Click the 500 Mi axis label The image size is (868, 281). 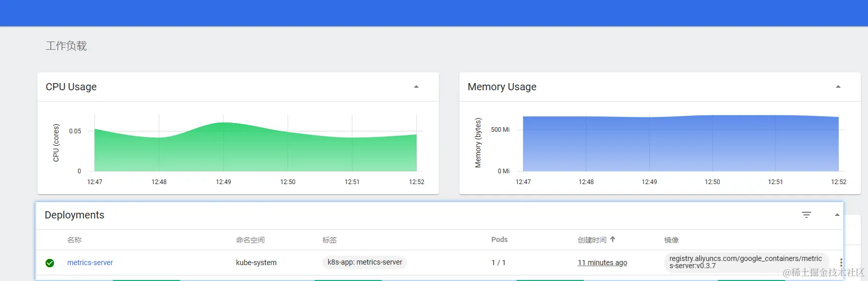(x=500, y=130)
